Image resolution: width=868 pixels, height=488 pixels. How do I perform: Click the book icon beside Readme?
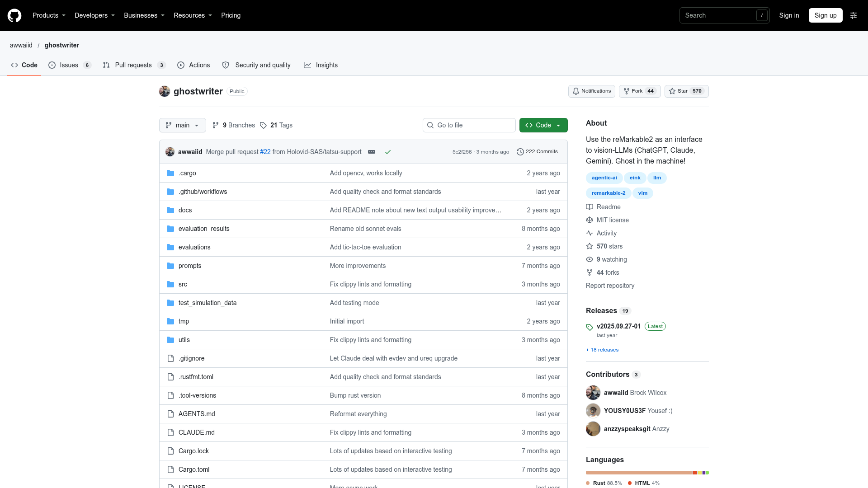[x=590, y=207]
